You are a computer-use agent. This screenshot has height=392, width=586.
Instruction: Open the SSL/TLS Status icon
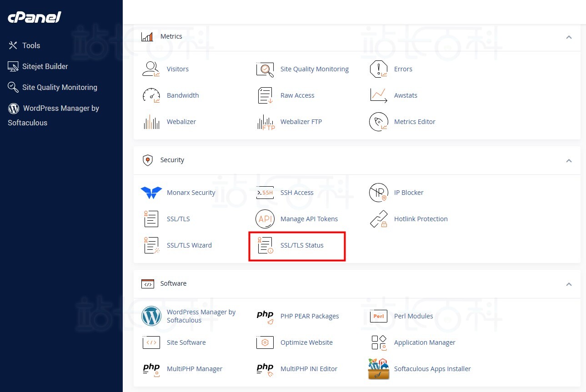[x=265, y=245]
